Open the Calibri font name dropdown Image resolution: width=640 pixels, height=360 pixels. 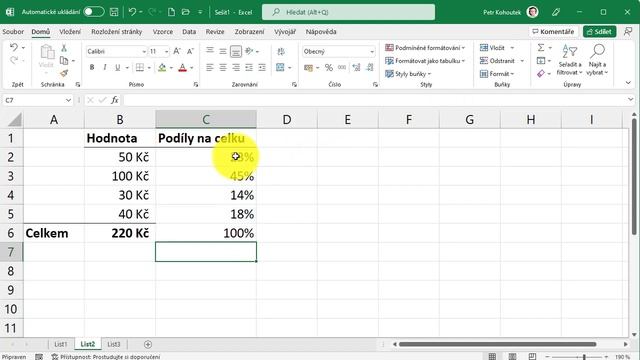coord(144,51)
